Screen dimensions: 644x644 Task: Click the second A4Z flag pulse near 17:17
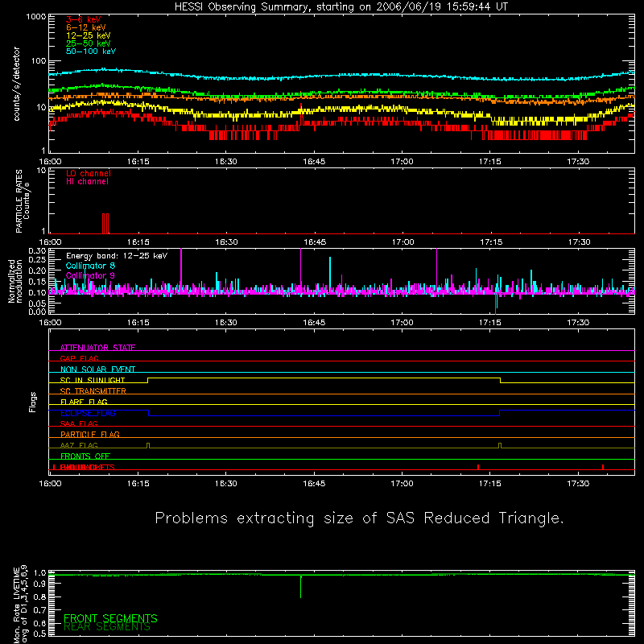pyautogui.click(x=500, y=445)
